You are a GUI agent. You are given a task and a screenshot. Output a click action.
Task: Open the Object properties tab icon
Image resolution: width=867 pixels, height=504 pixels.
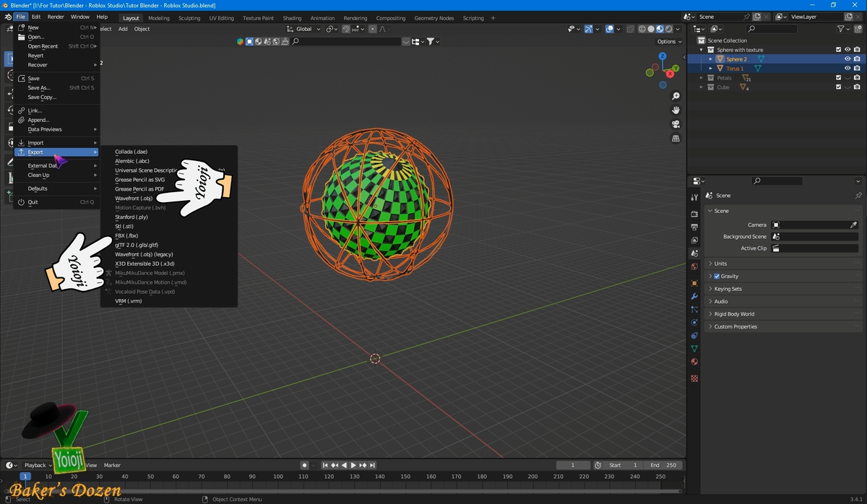pos(694,283)
